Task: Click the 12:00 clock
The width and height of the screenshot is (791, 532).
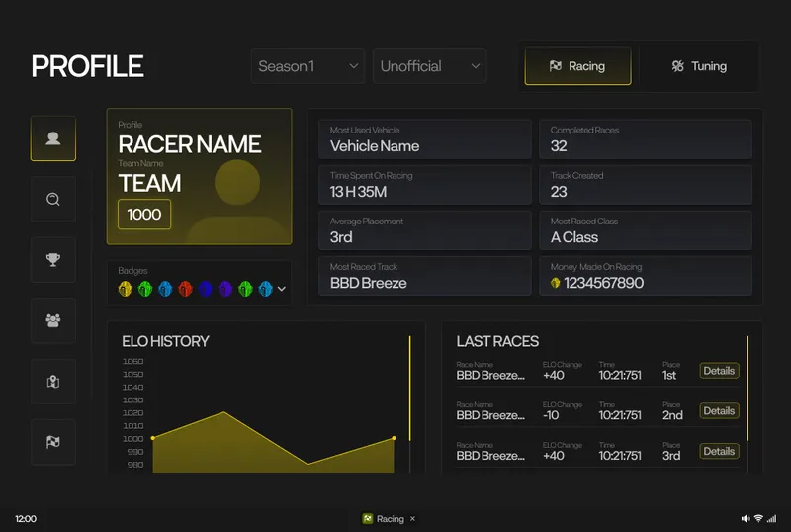Action: coord(26,519)
